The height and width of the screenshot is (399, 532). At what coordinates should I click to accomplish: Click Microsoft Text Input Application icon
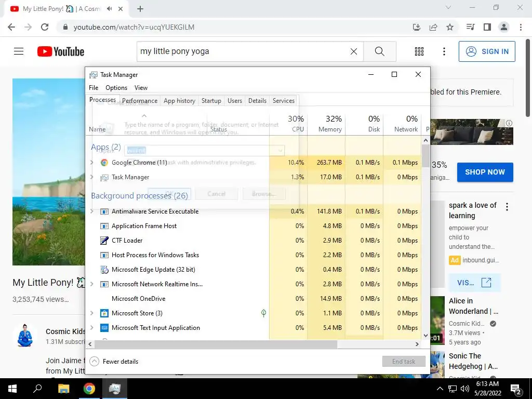[104, 328]
